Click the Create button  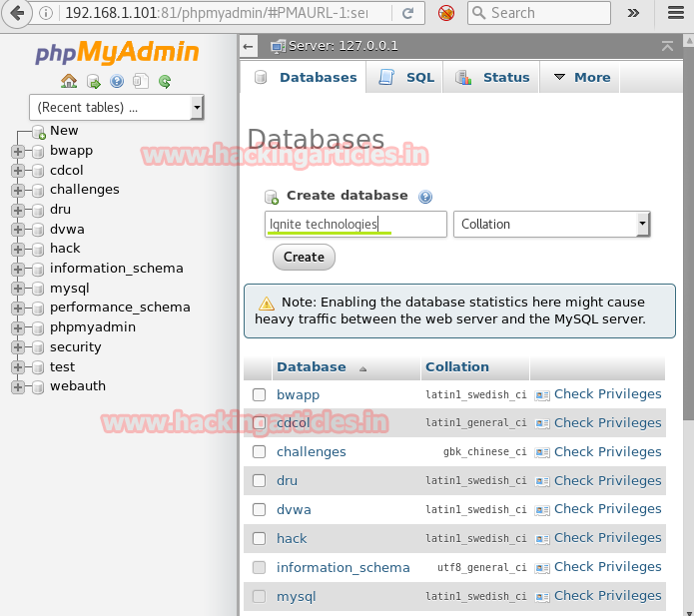[x=304, y=258]
